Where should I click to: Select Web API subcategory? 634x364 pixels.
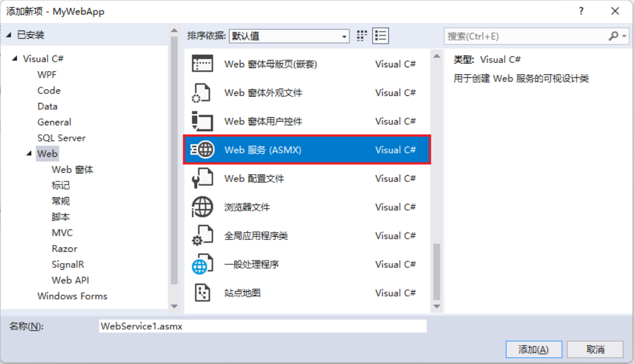(71, 280)
